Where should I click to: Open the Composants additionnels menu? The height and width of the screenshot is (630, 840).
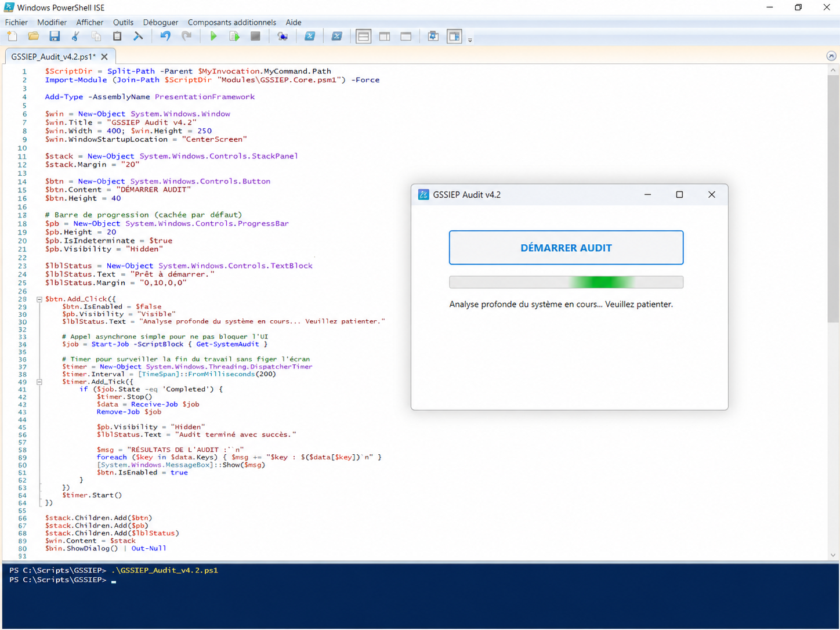pos(232,22)
